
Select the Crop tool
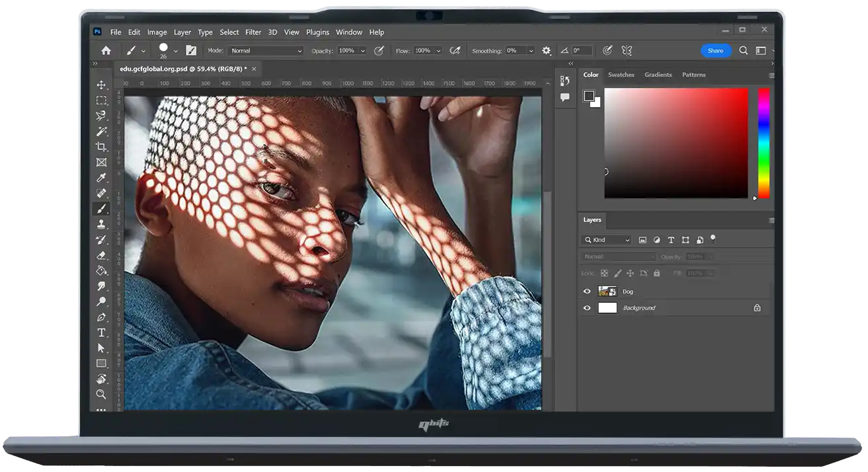coord(101,147)
